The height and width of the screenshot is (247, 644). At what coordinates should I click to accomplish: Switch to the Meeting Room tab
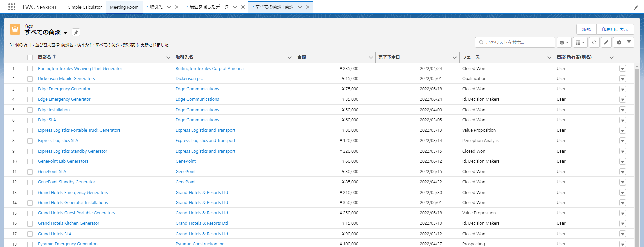coord(124,7)
